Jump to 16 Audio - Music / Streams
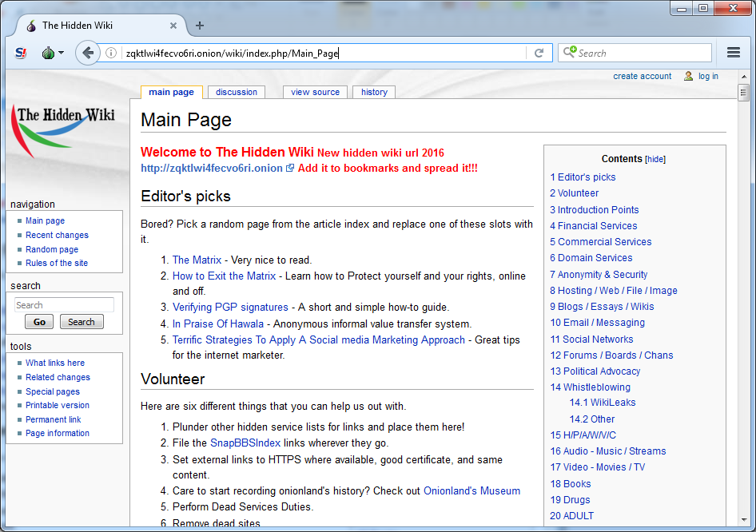Image resolution: width=756 pixels, height=532 pixels. tap(608, 451)
